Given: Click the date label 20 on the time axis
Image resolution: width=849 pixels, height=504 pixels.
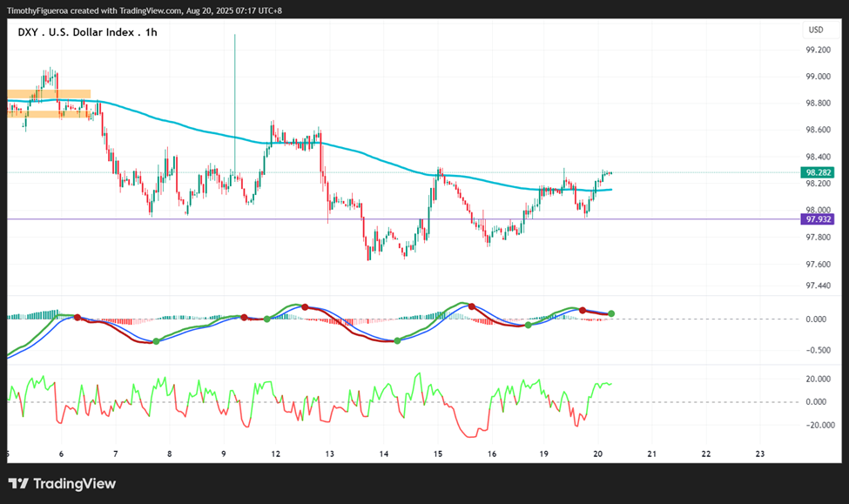Looking at the screenshot, I should [x=597, y=454].
